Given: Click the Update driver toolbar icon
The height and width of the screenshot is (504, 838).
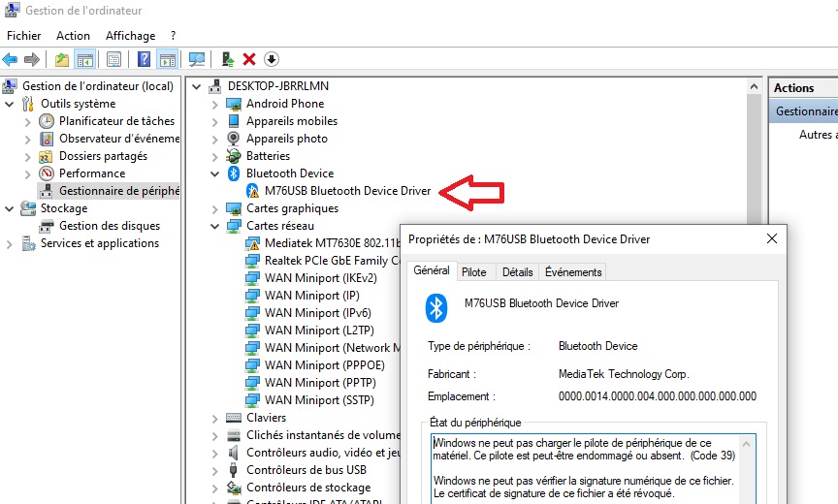Looking at the screenshot, I should tap(228, 59).
